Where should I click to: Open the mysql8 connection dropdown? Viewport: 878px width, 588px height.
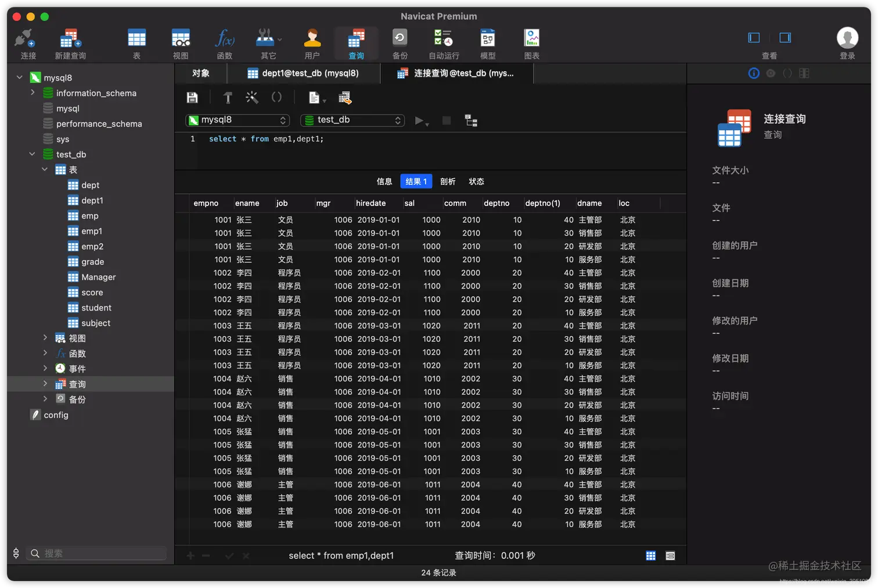pos(237,120)
